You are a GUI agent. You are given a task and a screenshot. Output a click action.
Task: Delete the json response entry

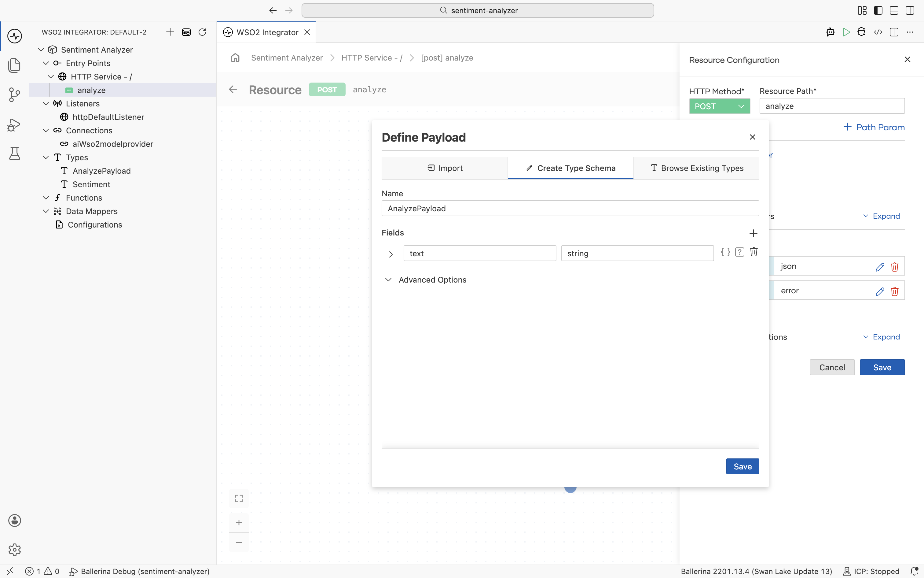(x=895, y=267)
